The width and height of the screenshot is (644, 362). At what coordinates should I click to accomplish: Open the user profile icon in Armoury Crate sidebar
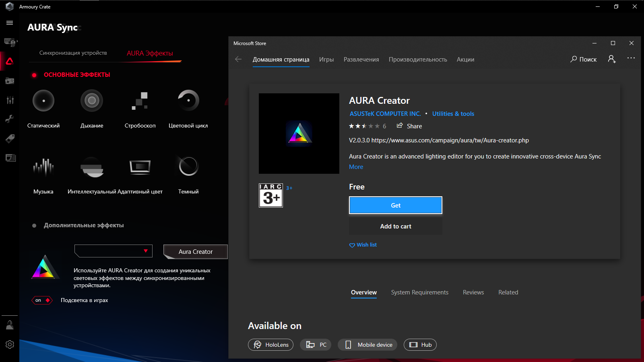10,325
